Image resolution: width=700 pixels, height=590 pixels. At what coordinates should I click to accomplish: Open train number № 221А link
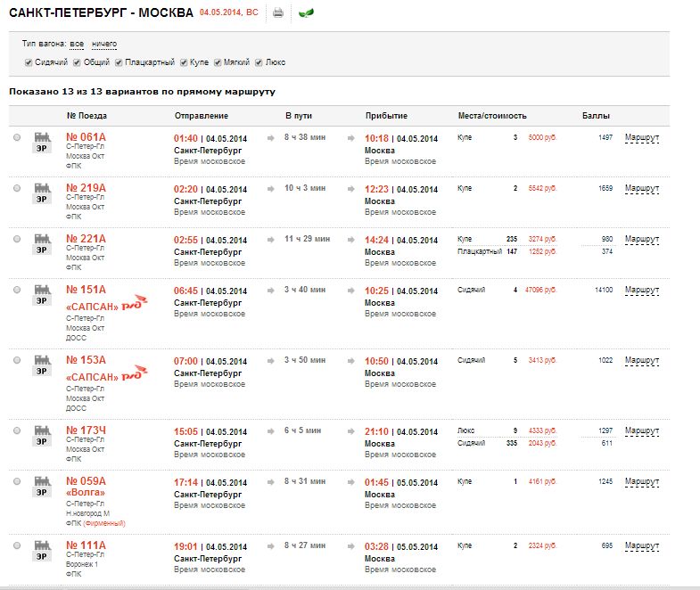click(x=86, y=239)
